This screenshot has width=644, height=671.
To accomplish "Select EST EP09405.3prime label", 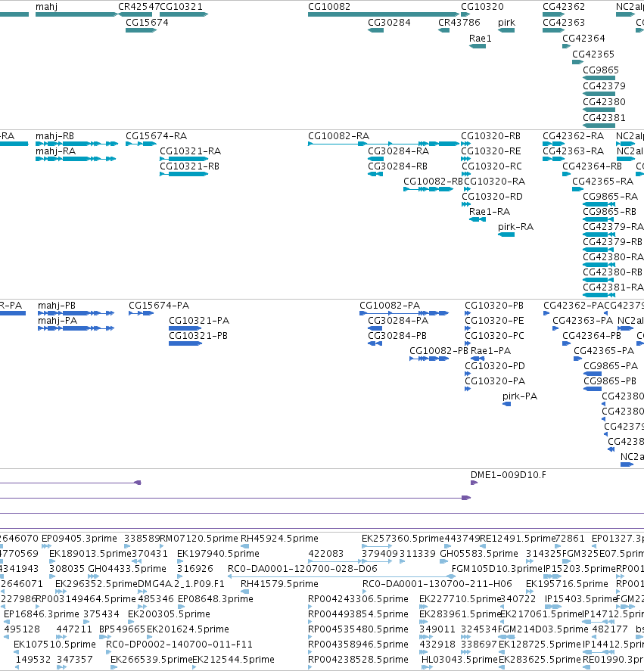I will pos(79,538).
